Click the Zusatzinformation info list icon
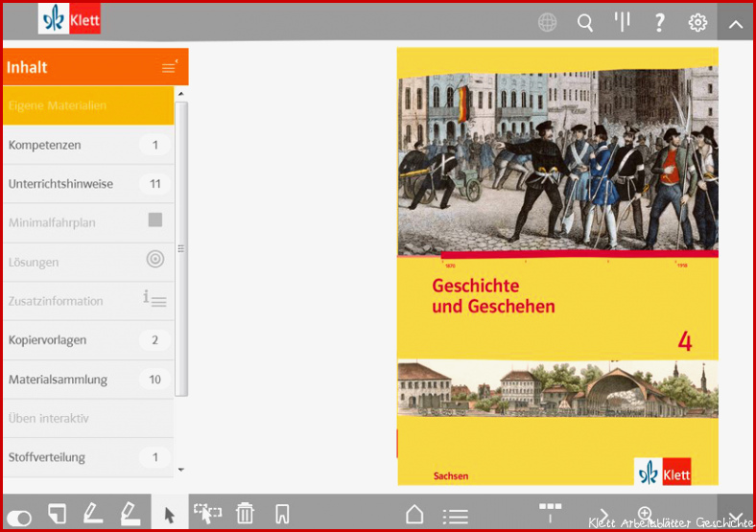 (154, 299)
